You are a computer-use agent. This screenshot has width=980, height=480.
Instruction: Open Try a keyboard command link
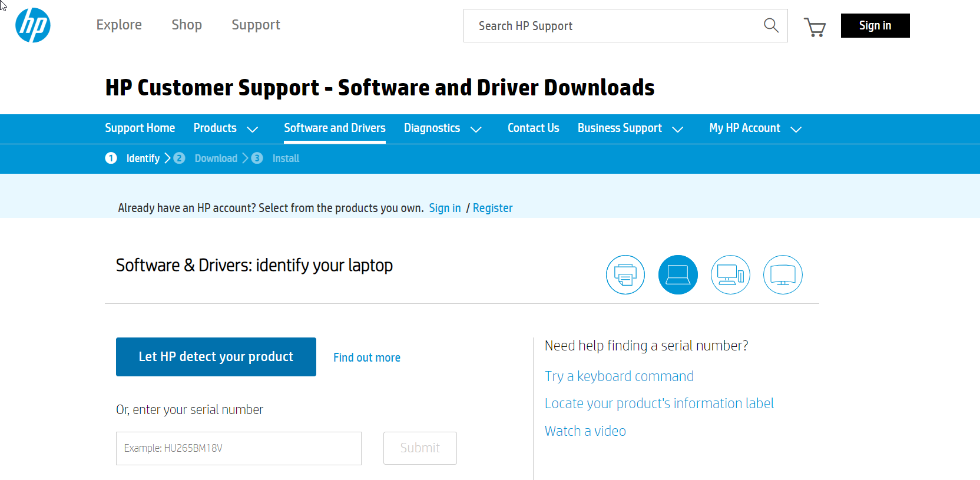click(619, 376)
